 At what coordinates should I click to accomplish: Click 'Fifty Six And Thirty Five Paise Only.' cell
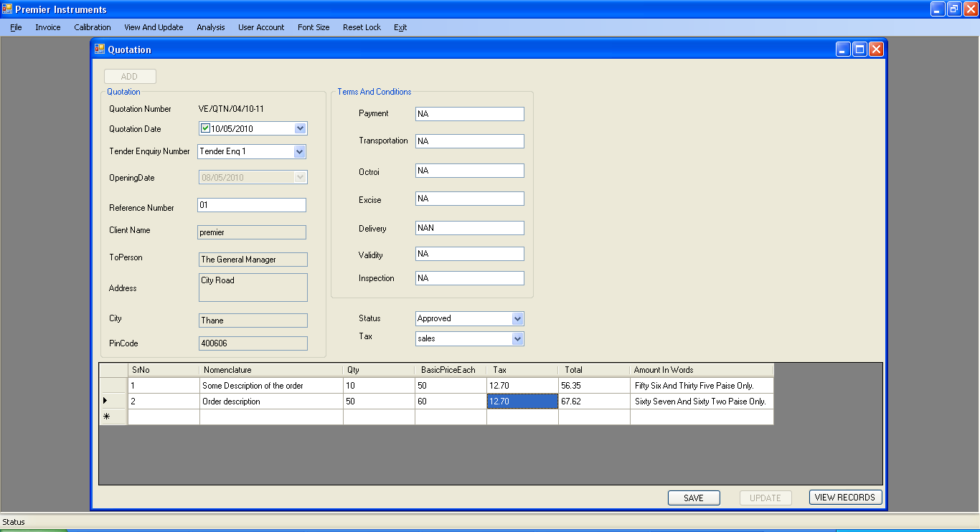(x=702, y=386)
